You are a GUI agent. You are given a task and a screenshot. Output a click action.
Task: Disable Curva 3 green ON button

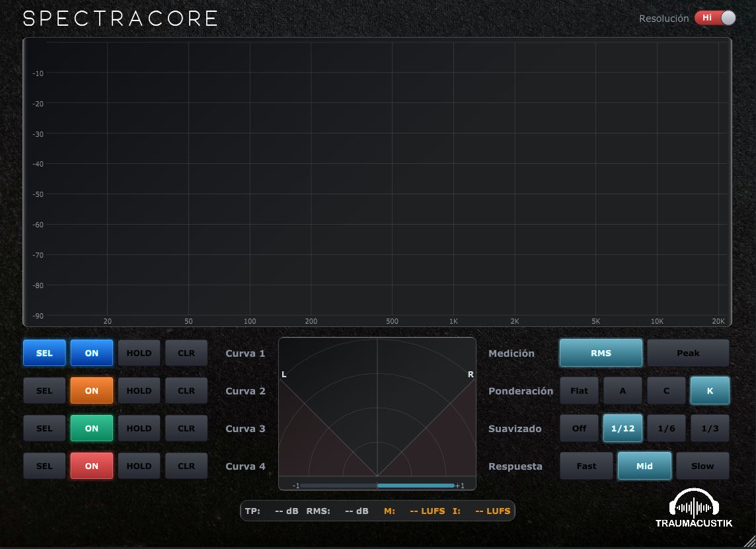92,428
